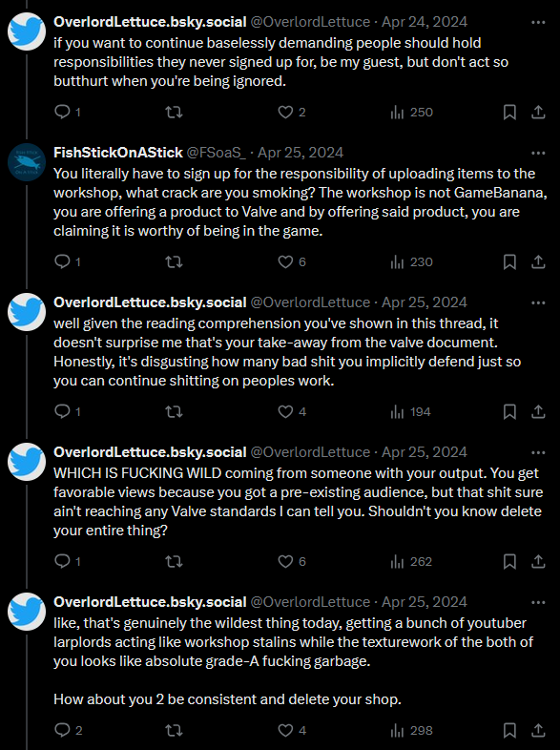Like the tweet showing 250 views
The width and height of the screenshot is (560, 750).
(292, 113)
